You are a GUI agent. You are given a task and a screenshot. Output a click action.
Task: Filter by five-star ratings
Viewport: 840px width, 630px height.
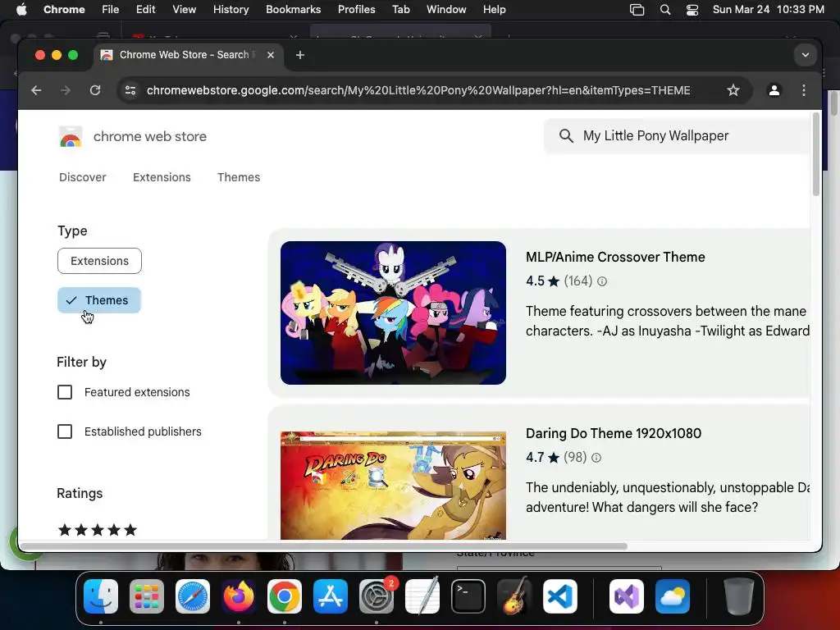98,531
